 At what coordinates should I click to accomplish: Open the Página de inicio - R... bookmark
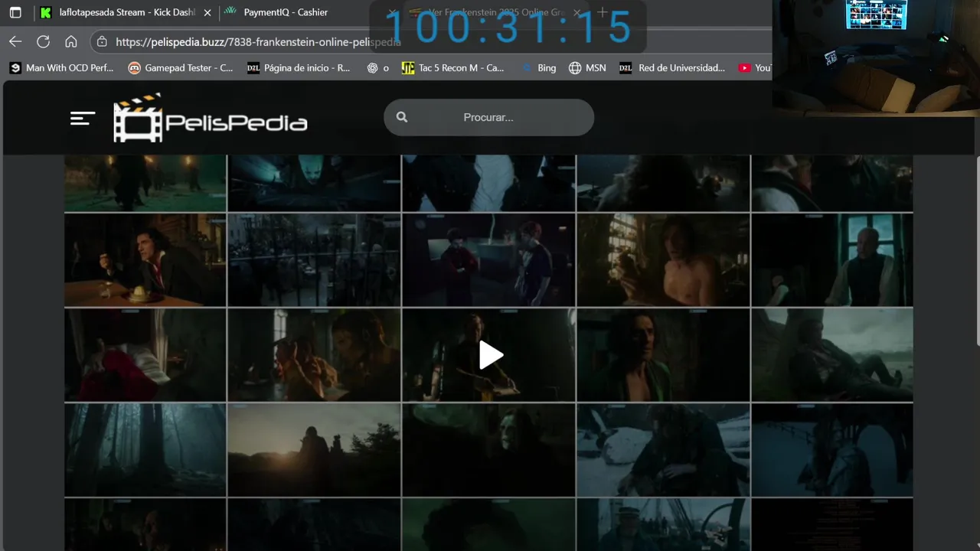pyautogui.click(x=299, y=67)
